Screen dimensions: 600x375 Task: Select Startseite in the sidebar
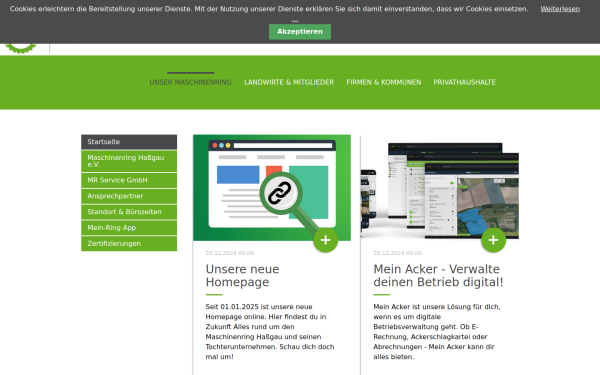(129, 142)
